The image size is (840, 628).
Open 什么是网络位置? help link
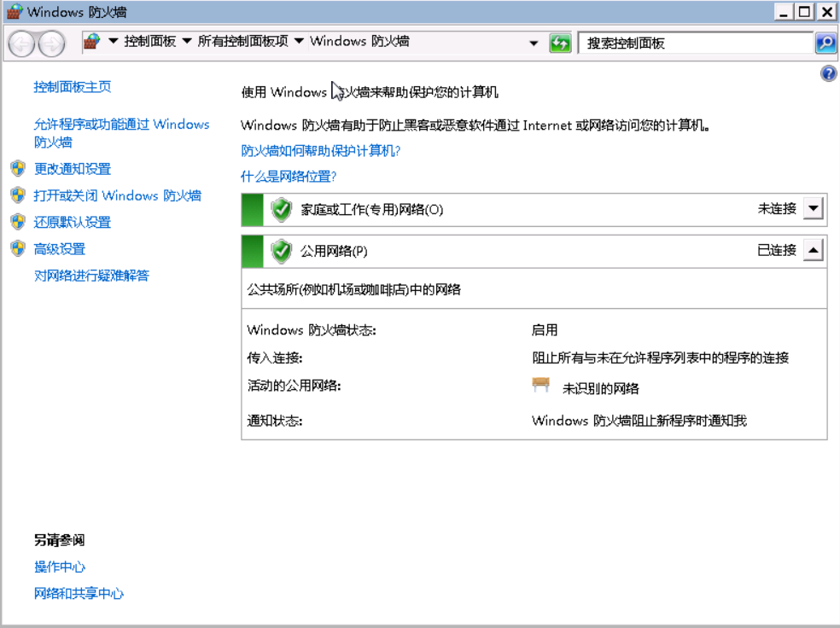click(289, 177)
